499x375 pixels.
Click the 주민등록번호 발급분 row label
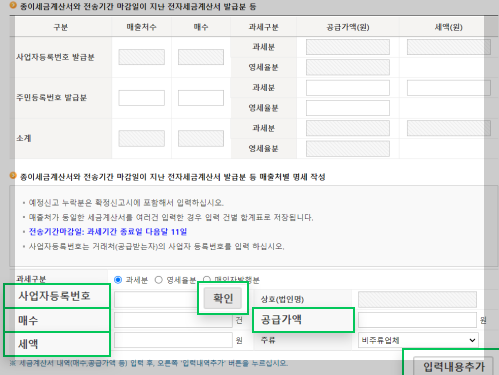52,98
